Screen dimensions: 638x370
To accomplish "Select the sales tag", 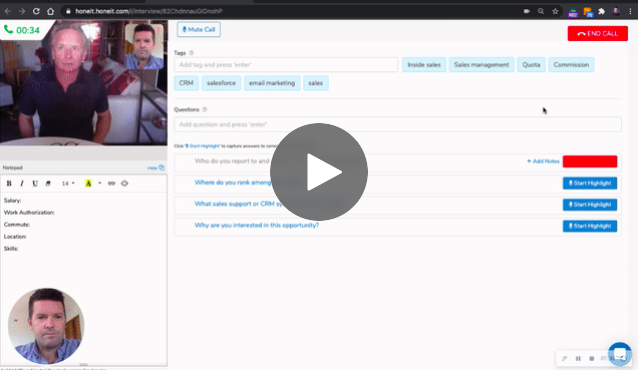I will [x=315, y=83].
